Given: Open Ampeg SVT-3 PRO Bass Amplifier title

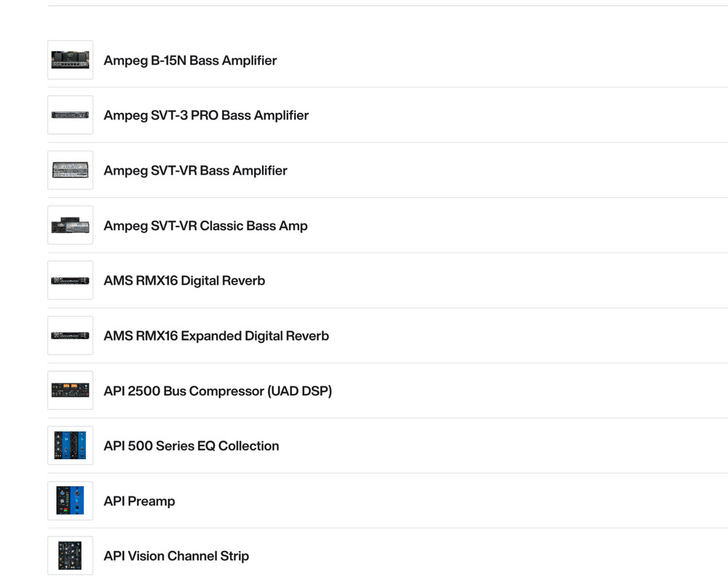Looking at the screenshot, I should 206,115.
